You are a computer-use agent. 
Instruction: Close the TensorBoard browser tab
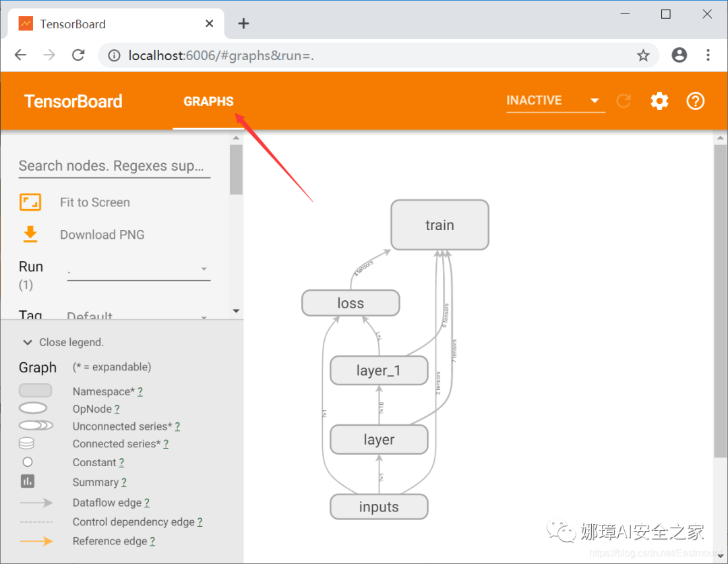[x=210, y=23]
